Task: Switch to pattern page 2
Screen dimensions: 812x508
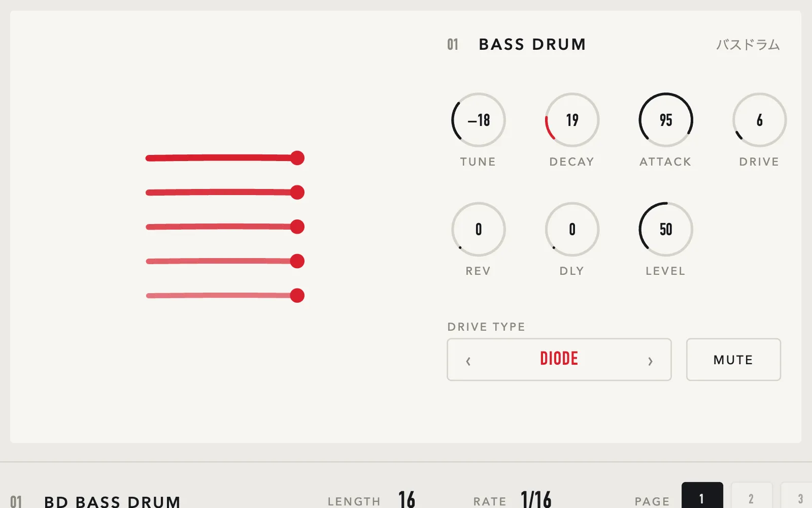Action: coord(751,496)
